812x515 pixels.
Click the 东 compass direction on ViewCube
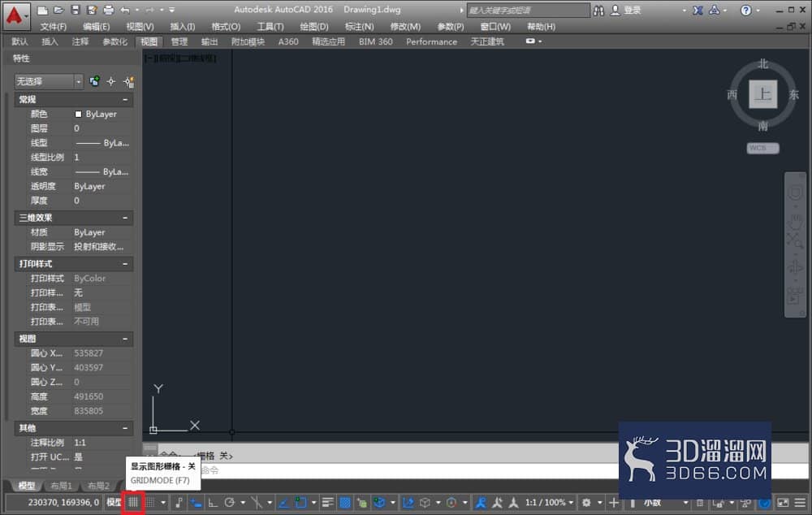(x=794, y=95)
